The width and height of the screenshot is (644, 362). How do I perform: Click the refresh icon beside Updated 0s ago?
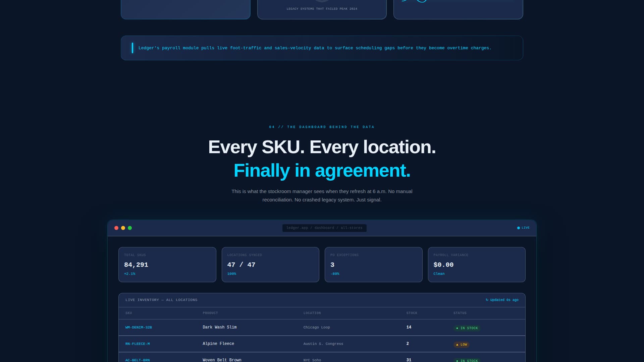tap(487, 300)
